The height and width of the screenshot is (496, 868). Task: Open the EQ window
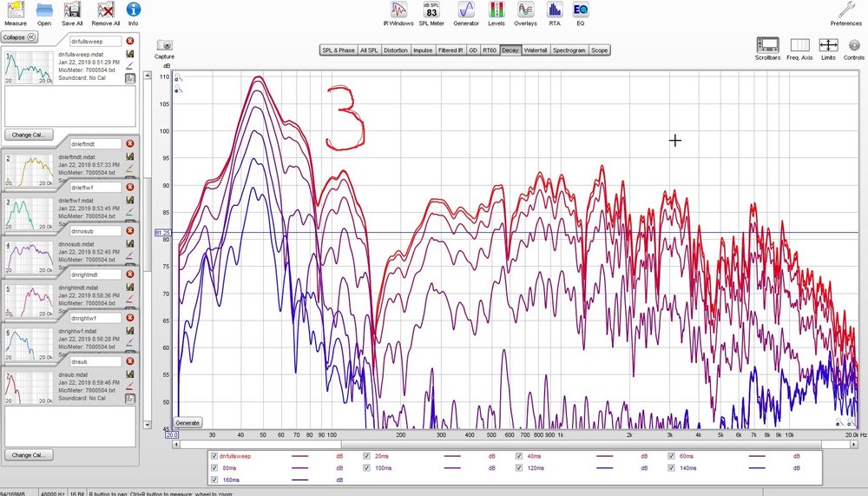pyautogui.click(x=580, y=14)
